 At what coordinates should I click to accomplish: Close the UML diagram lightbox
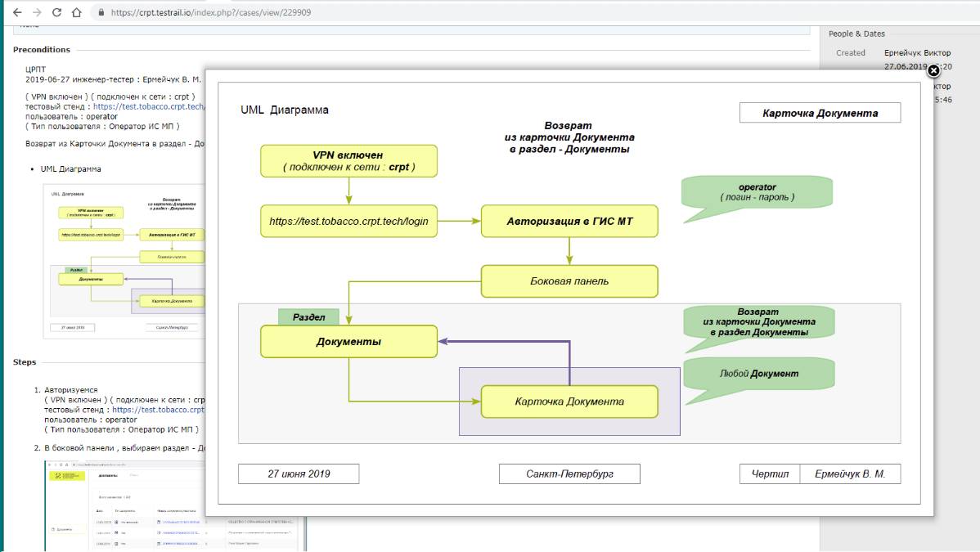pos(933,71)
